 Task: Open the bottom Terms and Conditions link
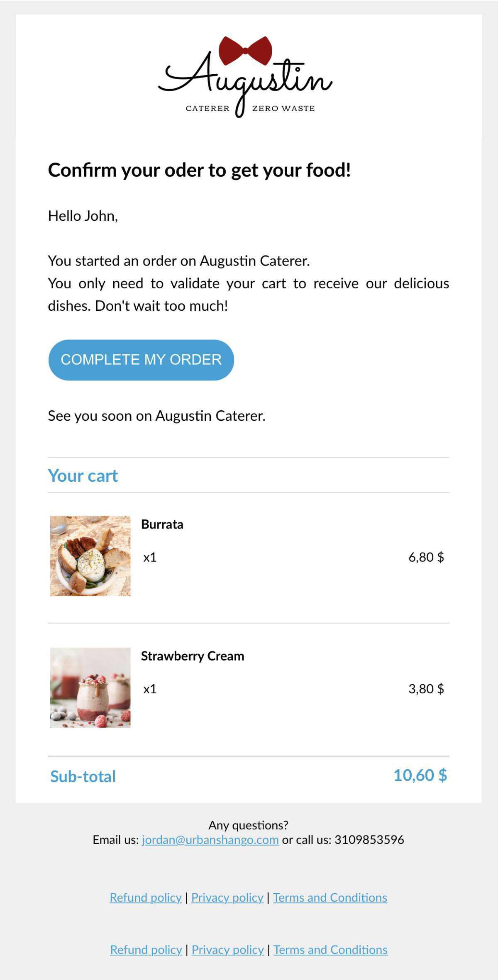pos(330,950)
